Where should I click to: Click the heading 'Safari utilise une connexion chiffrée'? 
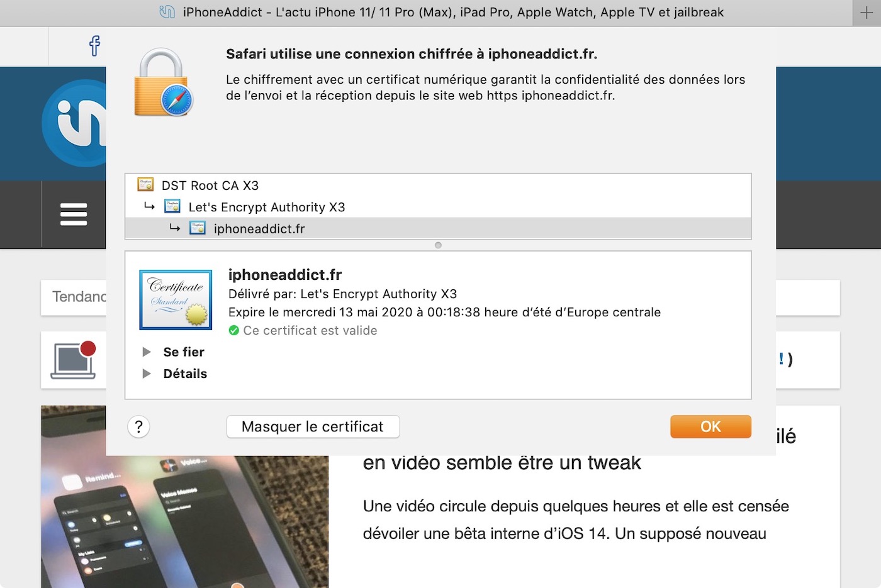click(412, 54)
